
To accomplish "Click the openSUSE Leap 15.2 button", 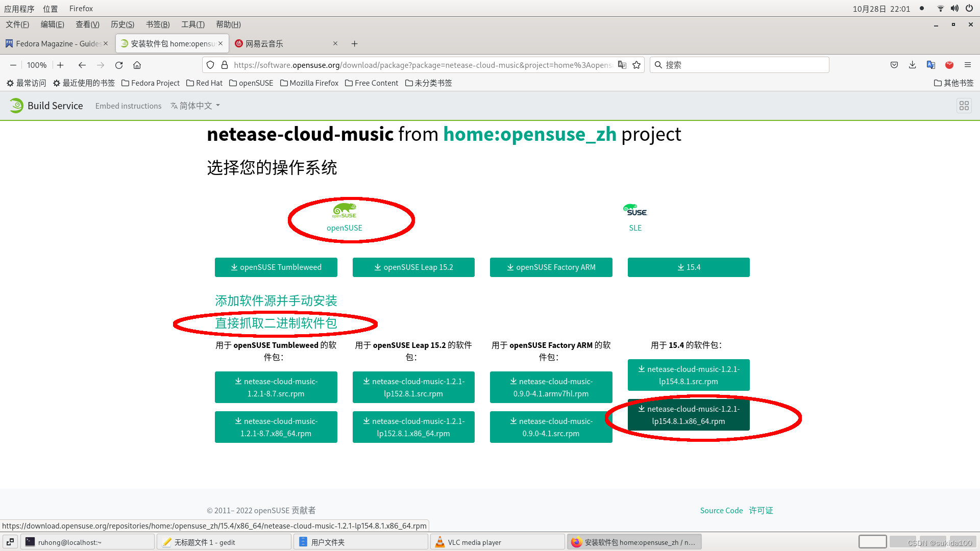I will click(413, 267).
